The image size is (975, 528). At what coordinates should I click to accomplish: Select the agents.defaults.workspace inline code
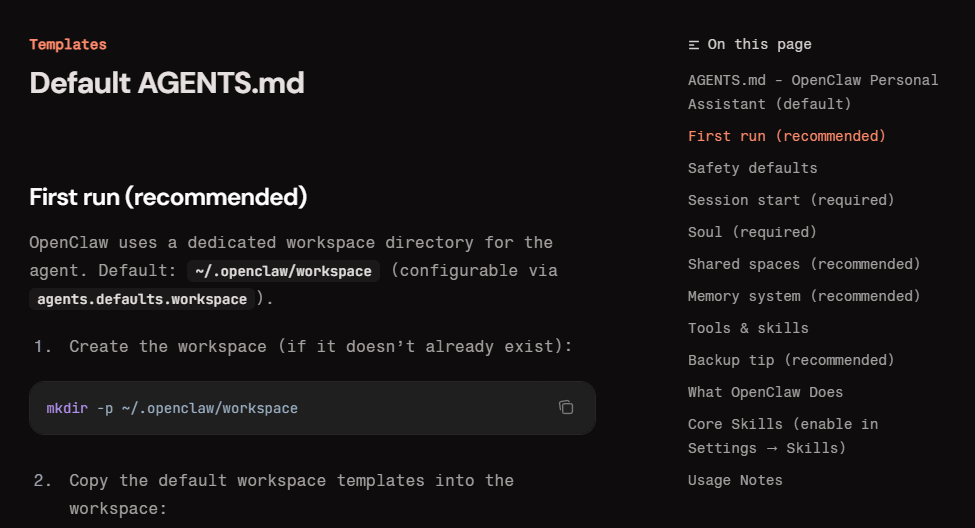click(142, 299)
